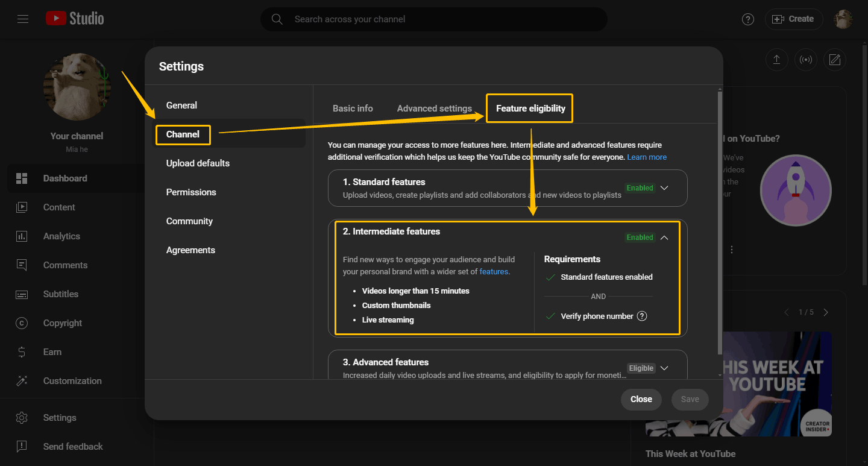Open Agreements settings category
This screenshot has height=466, width=868.
pyautogui.click(x=229, y=250)
